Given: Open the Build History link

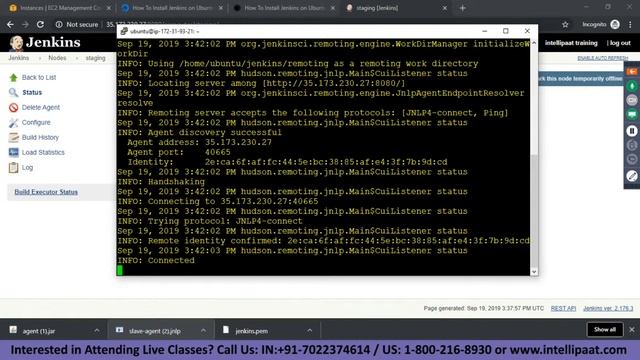Looking at the screenshot, I should (40, 138).
